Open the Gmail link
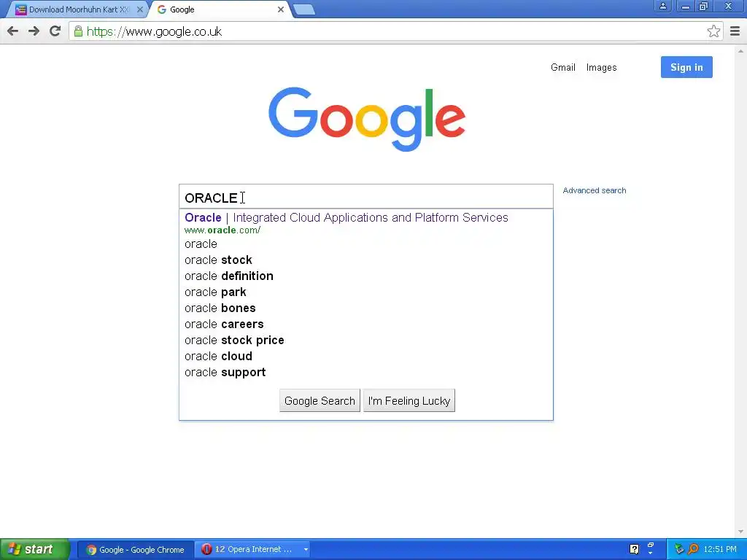747x560 pixels. pyautogui.click(x=562, y=68)
